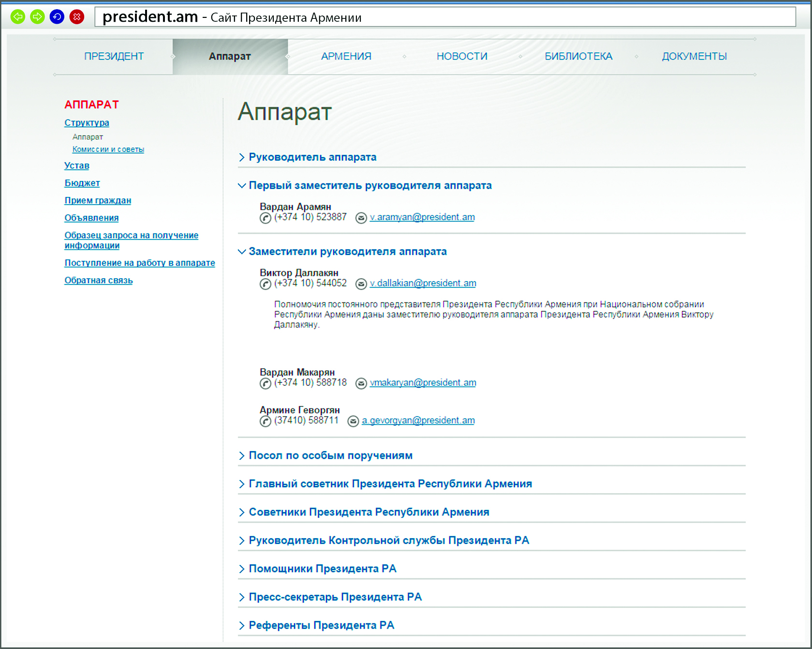Screen dimensions: 812x649
Task: Collapse the Первый заместитель руководителя аппарата section
Action: (365, 185)
